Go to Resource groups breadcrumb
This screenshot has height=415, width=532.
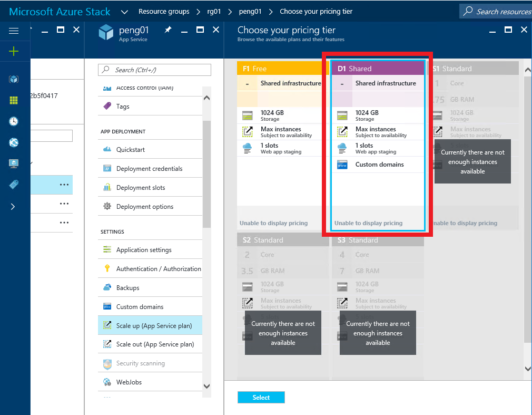click(x=164, y=12)
